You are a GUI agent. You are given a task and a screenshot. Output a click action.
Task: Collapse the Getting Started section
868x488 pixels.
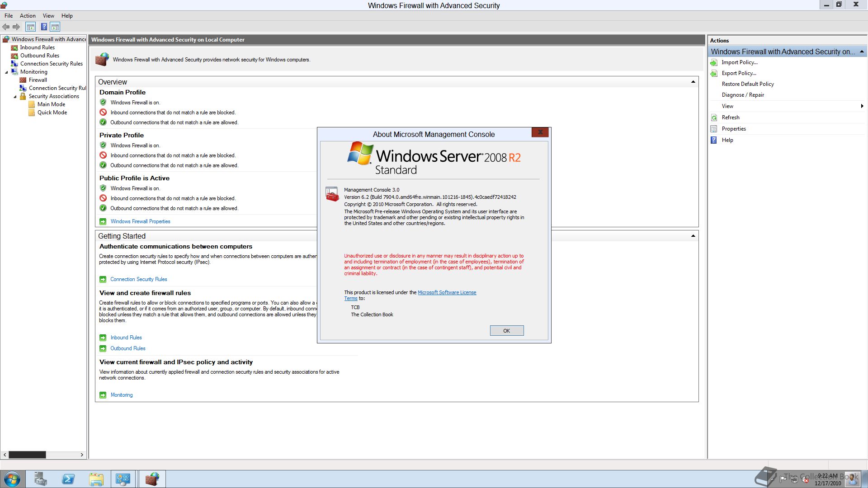point(693,236)
